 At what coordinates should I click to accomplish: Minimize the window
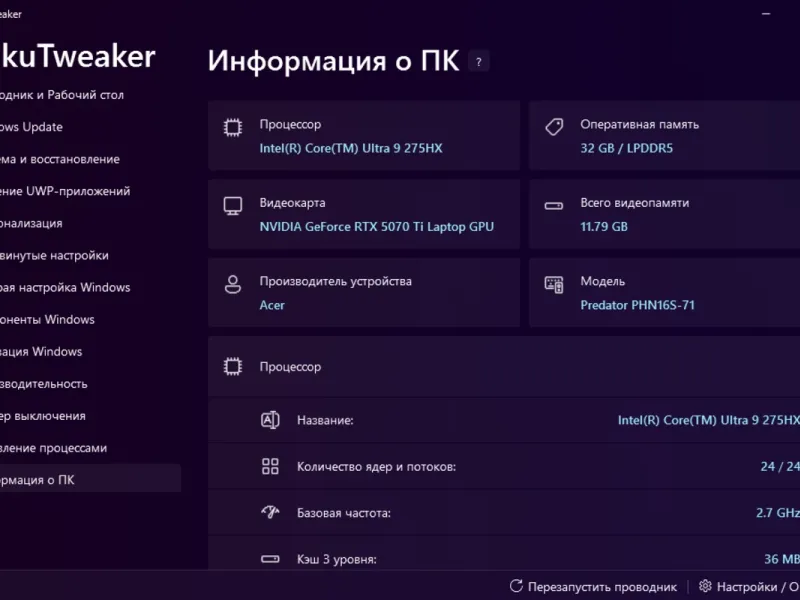coord(766,14)
